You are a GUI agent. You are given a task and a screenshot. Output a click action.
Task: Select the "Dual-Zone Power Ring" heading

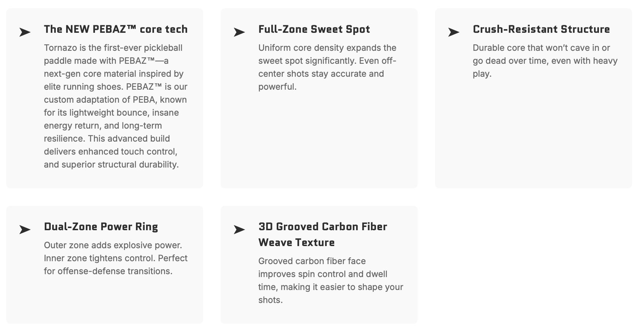pyautogui.click(x=101, y=227)
